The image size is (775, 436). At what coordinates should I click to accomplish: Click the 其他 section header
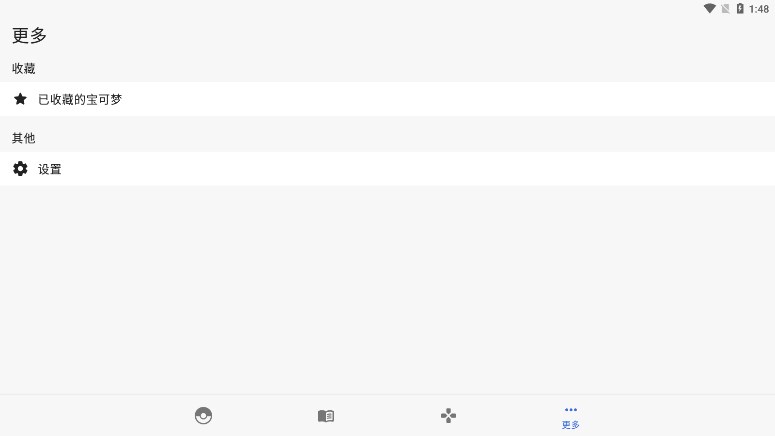click(24, 138)
